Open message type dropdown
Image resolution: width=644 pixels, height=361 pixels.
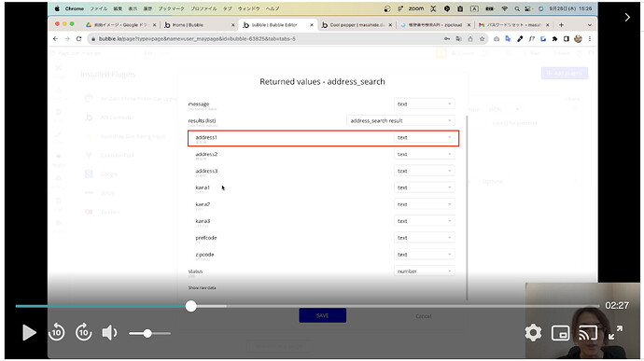(424, 104)
